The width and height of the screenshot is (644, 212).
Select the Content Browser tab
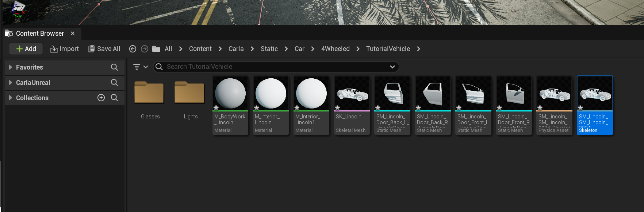[39, 34]
